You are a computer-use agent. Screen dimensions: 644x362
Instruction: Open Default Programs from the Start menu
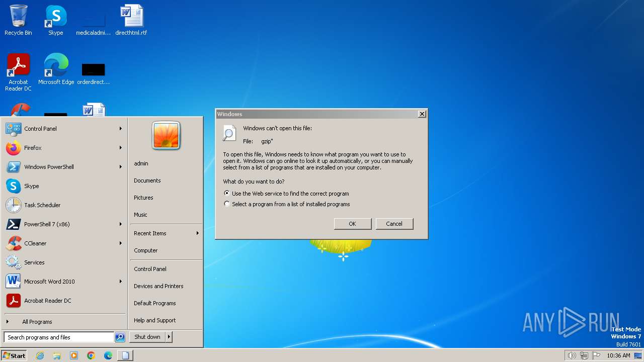[155, 303]
